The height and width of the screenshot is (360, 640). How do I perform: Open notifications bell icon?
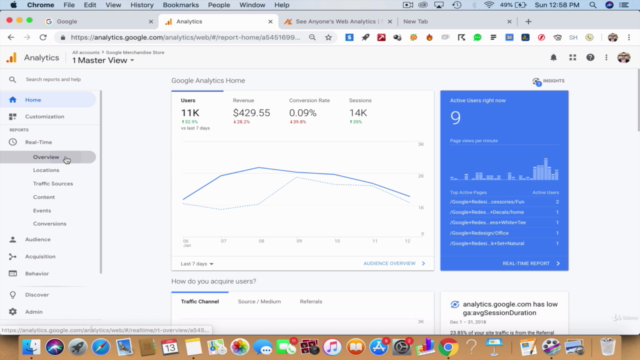coord(553,58)
